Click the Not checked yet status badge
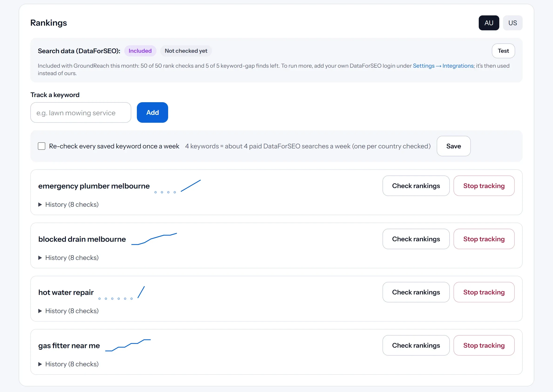 186,51
